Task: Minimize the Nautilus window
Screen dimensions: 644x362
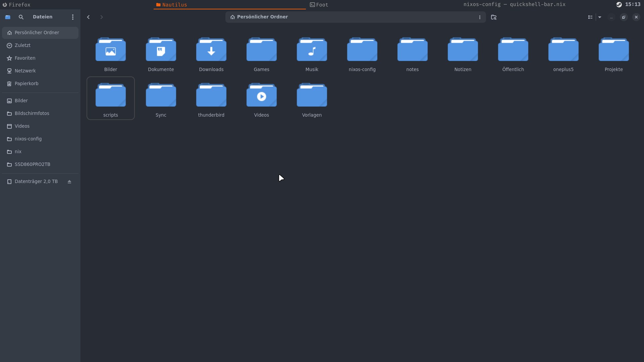Action: pyautogui.click(x=611, y=17)
